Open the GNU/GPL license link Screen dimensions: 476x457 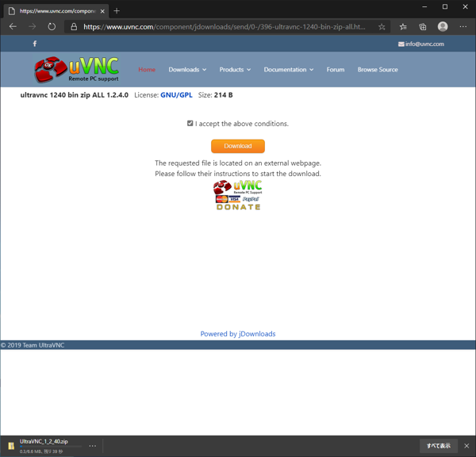[176, 95]
